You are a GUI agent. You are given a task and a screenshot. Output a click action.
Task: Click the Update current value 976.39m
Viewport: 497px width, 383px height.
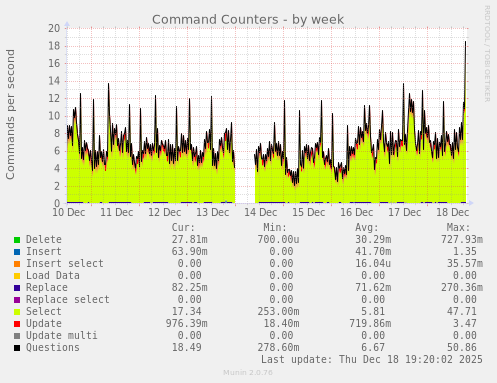187,324
